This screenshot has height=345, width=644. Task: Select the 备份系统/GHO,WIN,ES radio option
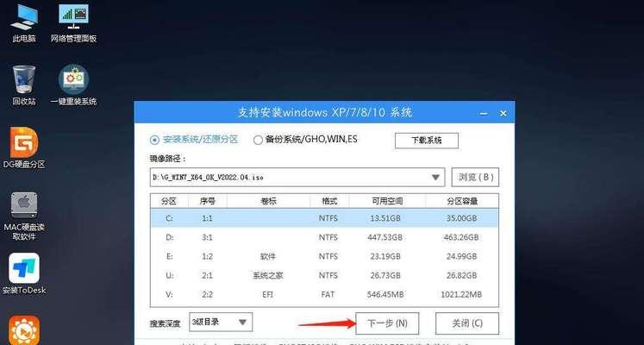(x=305, y=140)
